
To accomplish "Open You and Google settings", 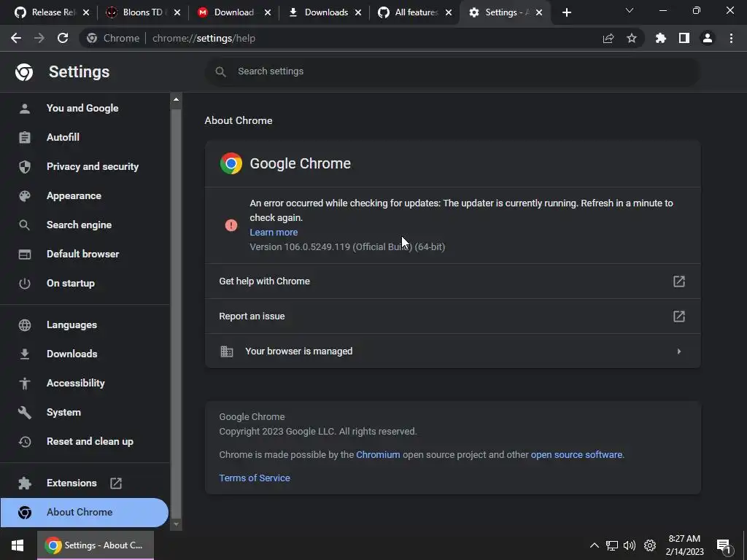I will (82, 108).
